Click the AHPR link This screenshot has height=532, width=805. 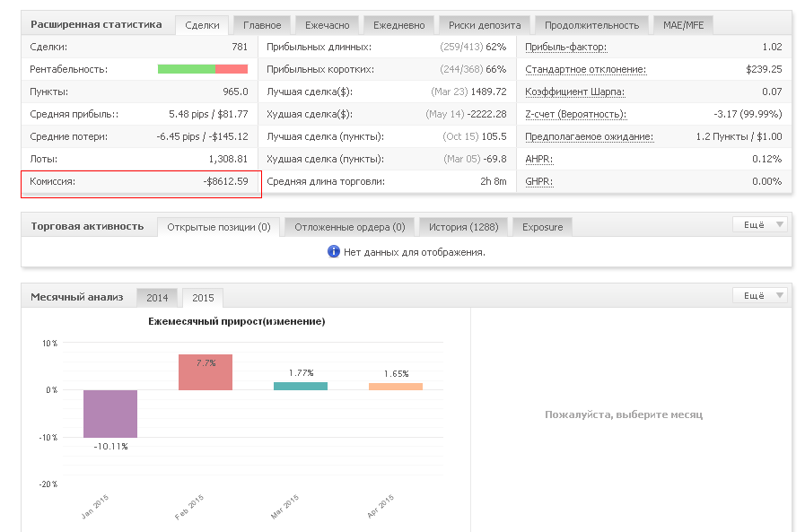539,159
